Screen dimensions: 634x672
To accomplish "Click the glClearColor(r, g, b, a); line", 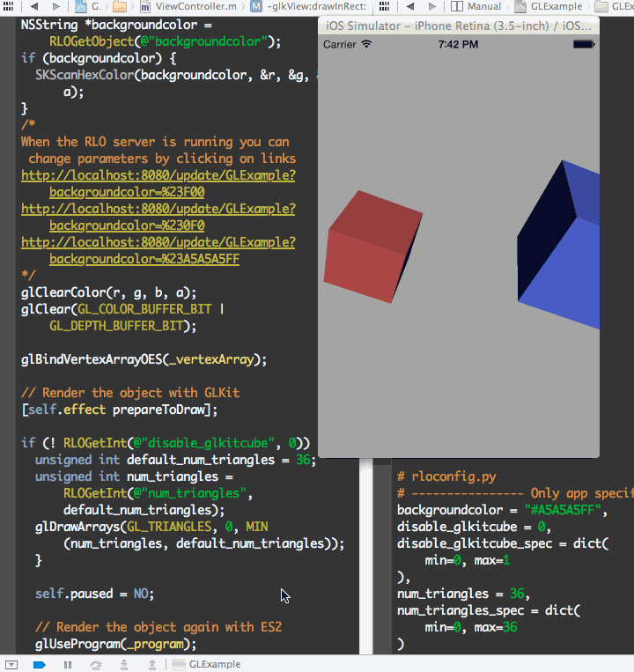I will (109, 292).
